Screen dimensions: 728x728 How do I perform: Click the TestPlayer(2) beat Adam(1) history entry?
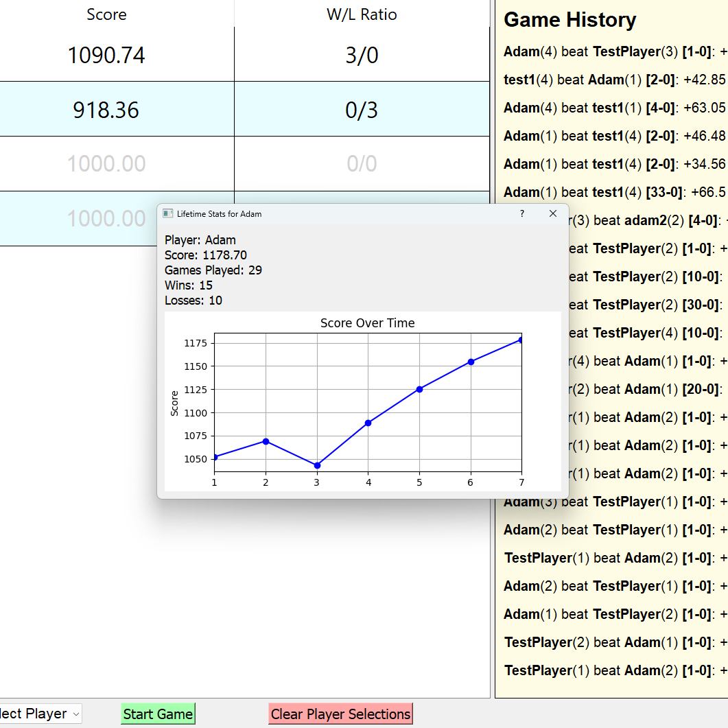point(614,642)
